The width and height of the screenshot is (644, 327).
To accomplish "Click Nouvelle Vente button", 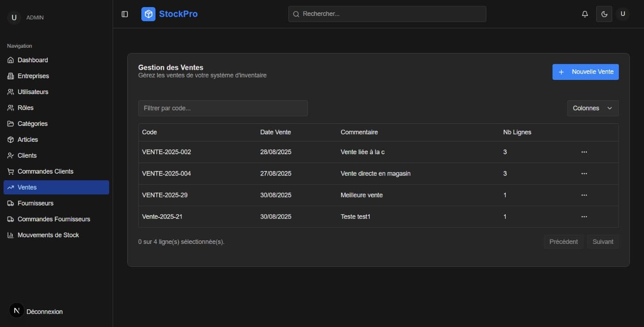I will [585, 72].
